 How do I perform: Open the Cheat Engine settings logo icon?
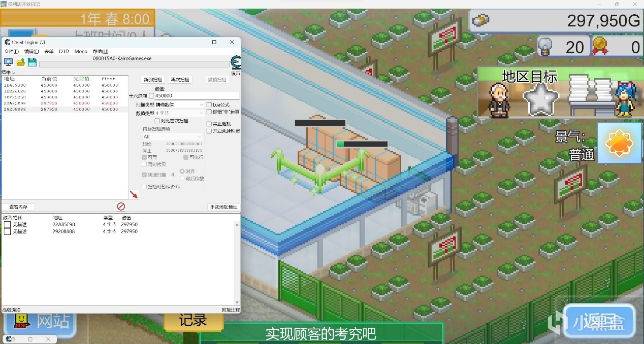[235, 63]
